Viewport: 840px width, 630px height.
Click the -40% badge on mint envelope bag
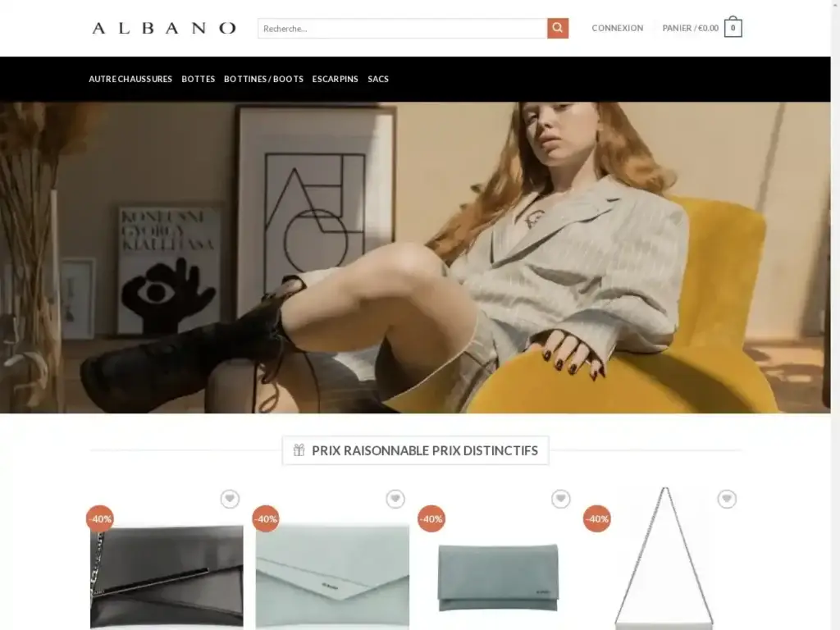coord(266,518)
